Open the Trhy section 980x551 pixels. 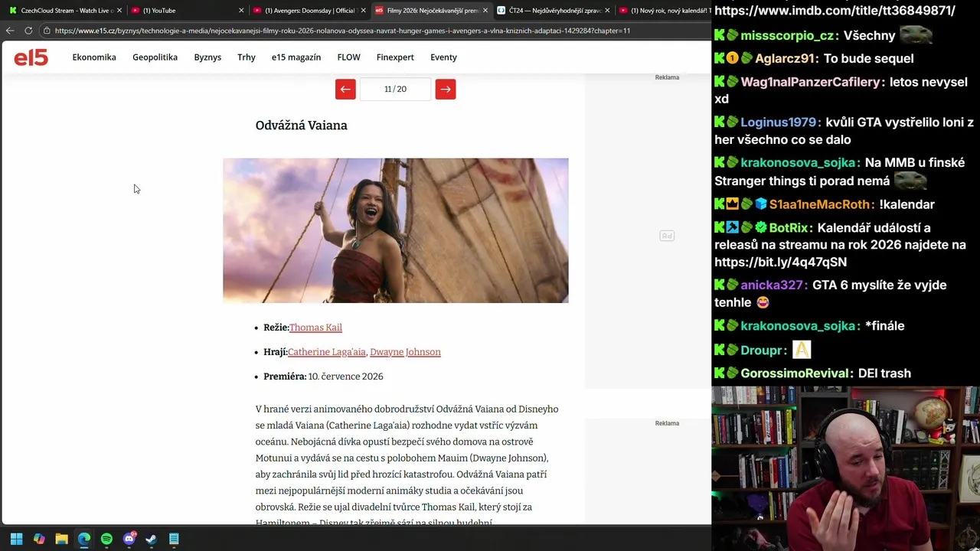(247, 57)
